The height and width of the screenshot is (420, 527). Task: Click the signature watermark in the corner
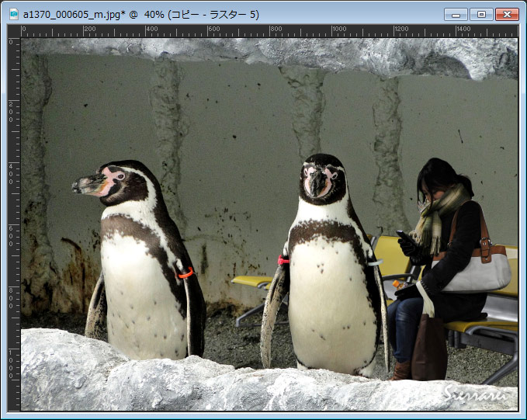point(476,394)
